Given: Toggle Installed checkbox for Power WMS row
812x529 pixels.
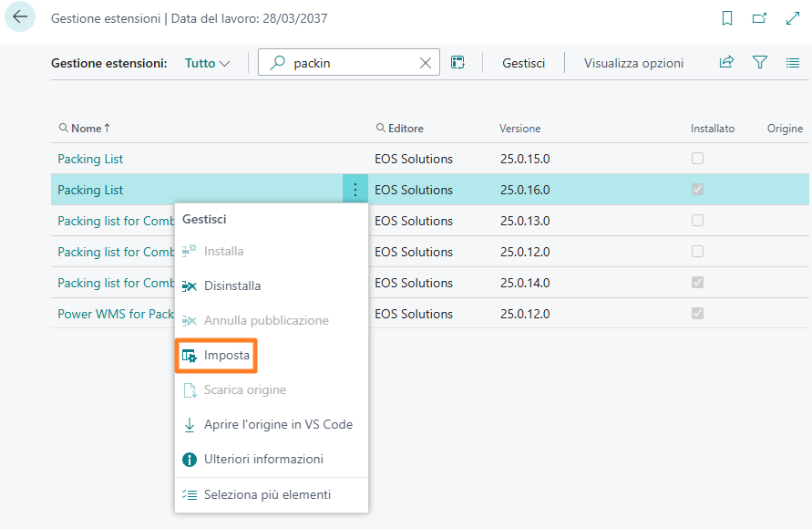Looking at the screenshot, I should 697,314.
